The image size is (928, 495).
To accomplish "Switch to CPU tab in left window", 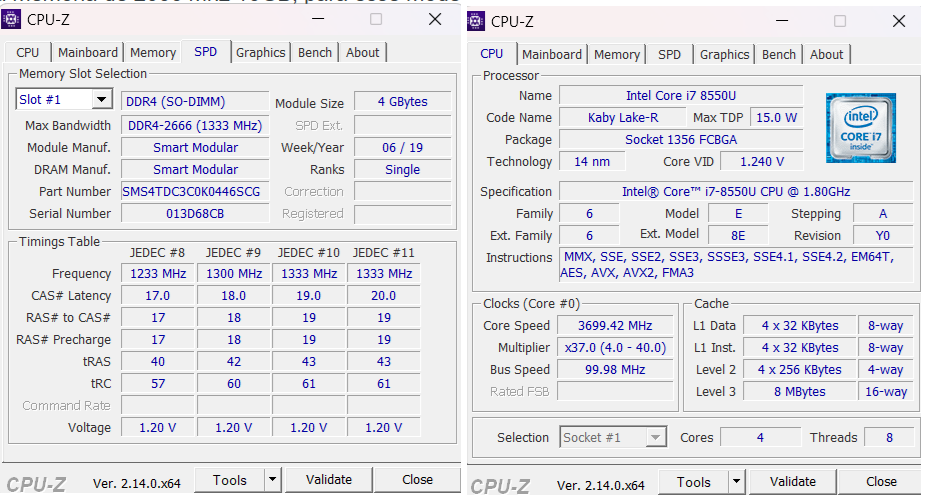I will 27,53.
